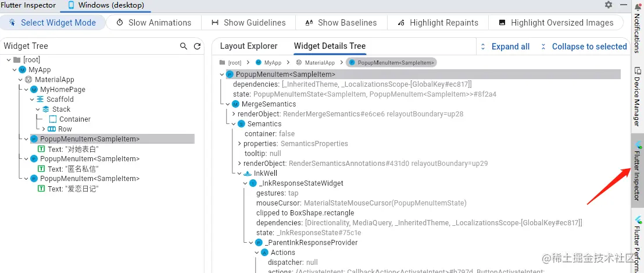The image size is (644, 273).
Task: Expand the Row node in the Widget Tree
Action: [x=44, y=129]
